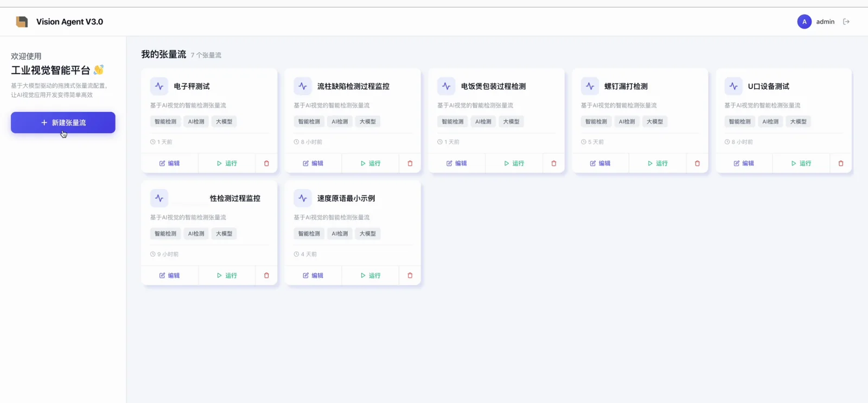Run the 速度原语最小示例 flow
The image size is (868, 403).
pos(371,275)
